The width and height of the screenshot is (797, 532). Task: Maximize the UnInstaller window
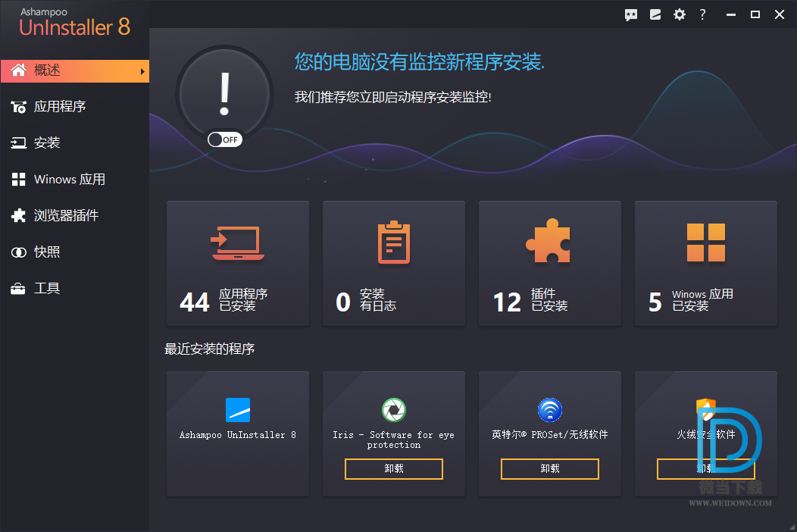(755, 14)
